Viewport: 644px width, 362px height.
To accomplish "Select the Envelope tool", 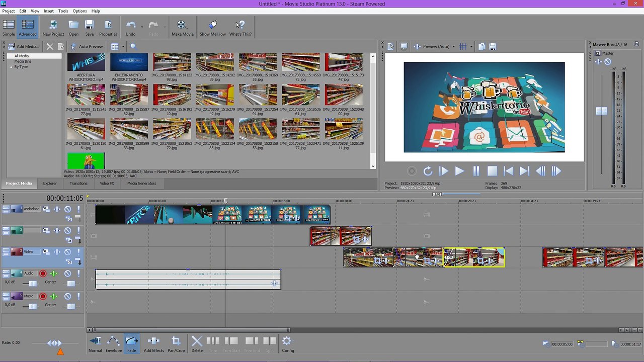I will [114, 344].
